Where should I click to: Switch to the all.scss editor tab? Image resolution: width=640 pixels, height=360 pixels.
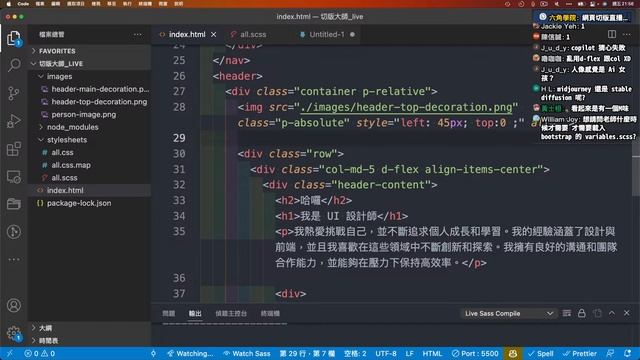[x=253, y=35]
